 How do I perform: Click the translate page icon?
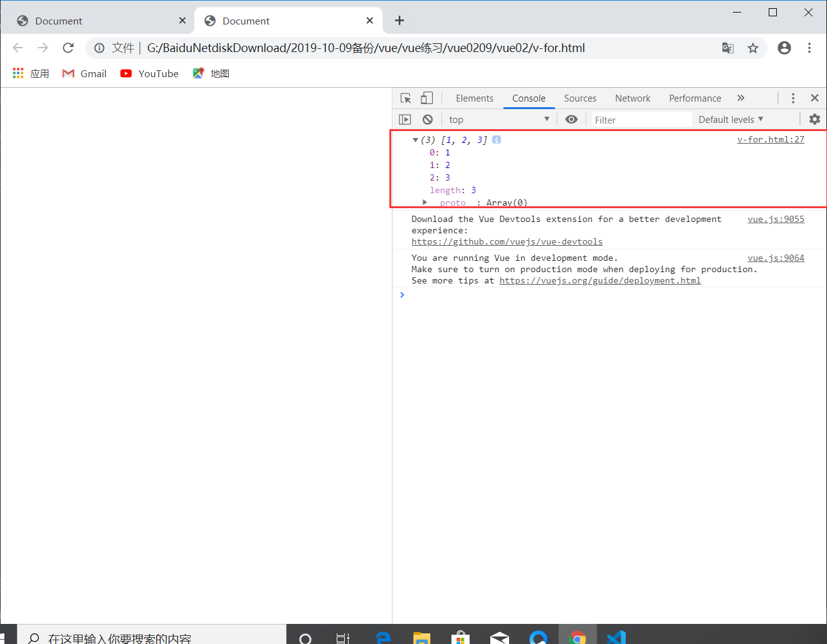[727, 48]
